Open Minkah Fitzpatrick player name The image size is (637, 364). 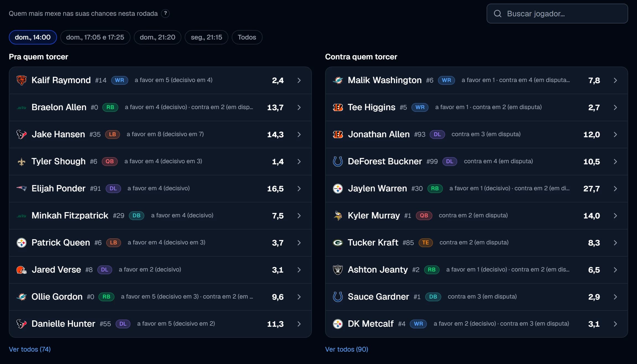(x=70, y=215)
